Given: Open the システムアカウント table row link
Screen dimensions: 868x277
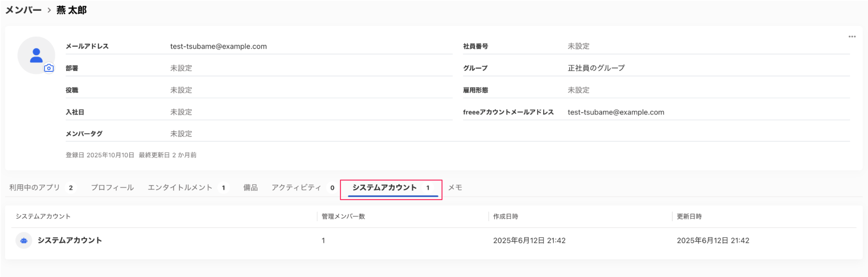Looking at the screenshot, I should (69, 240).
